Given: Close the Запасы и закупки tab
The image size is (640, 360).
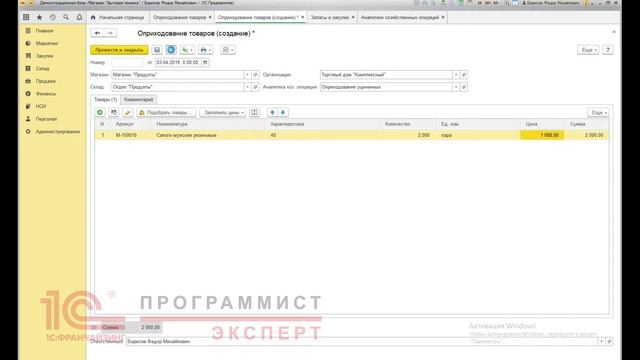Looking at the screenshot, I should point(353,17).
